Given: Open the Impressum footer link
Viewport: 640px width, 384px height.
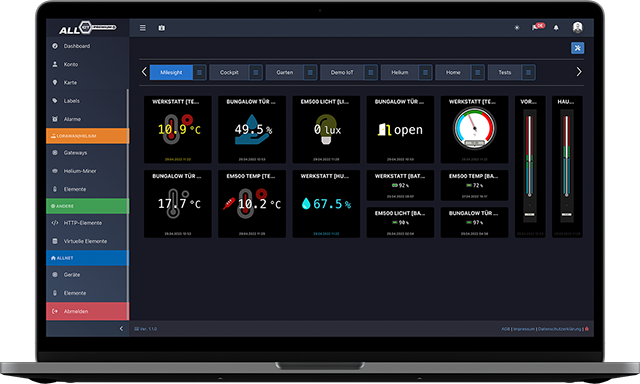Looking at the screenshot, I should (x=524, y=329).
